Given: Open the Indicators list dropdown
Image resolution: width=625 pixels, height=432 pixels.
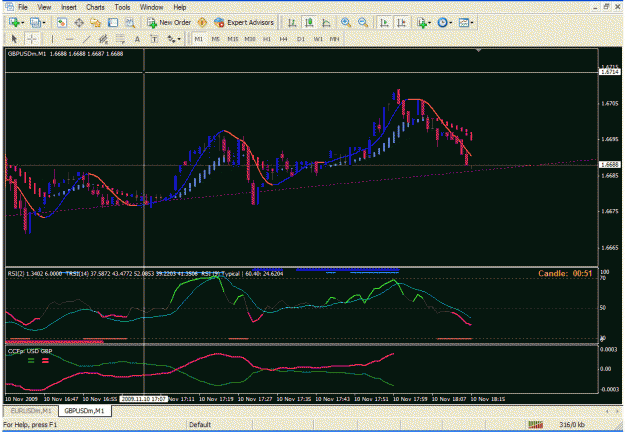Looking at the screenshot, I should coord(423,23).
